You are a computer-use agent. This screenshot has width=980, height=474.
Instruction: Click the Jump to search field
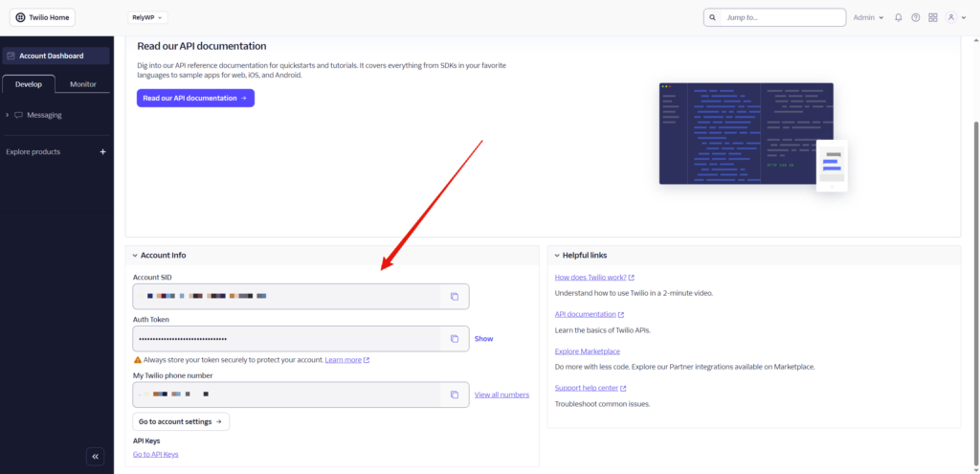[x=775, y=17]
